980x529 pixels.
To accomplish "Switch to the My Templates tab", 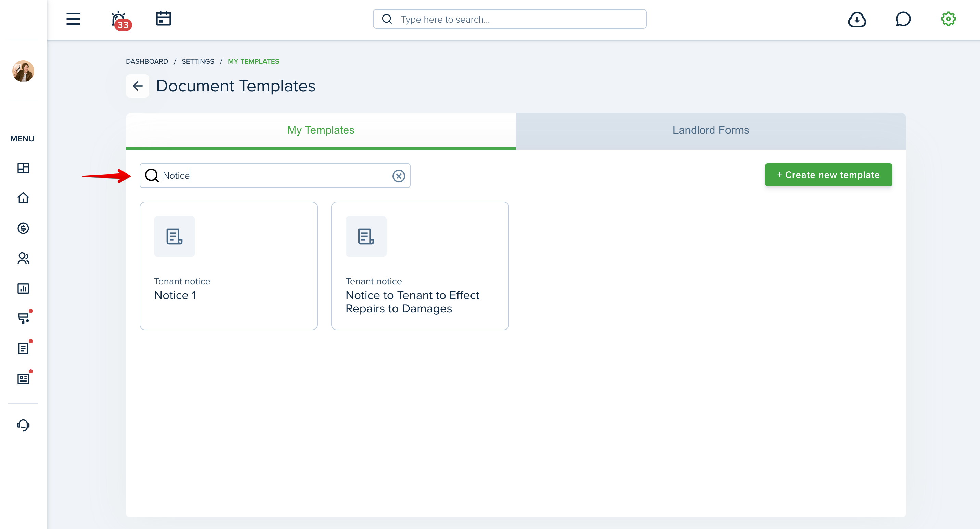I will coord(321,130).
